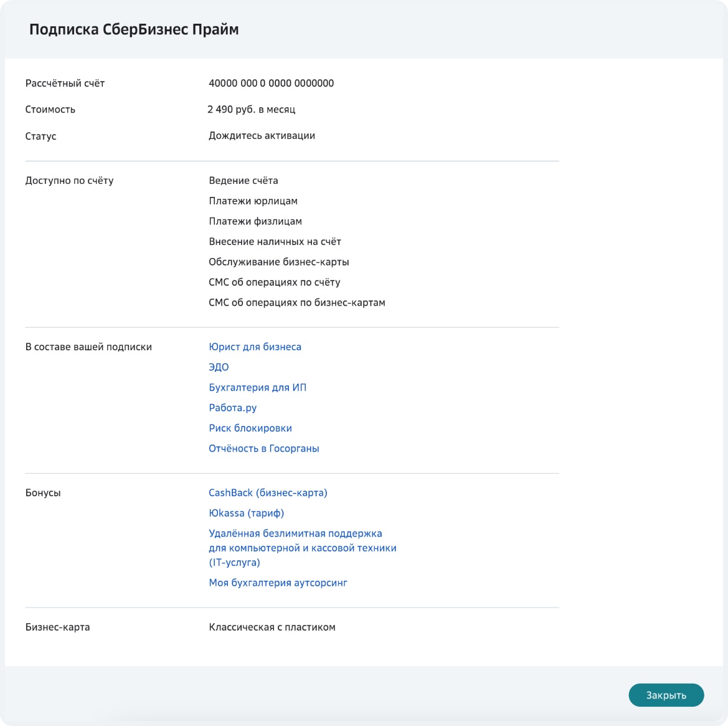Open the Работа.ру link

[x=233, y=408]
